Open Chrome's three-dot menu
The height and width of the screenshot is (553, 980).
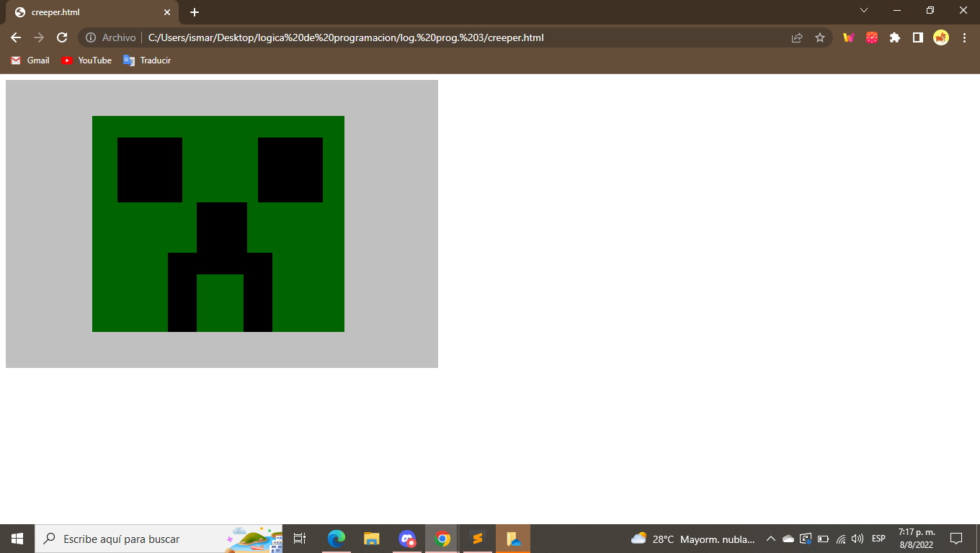pos(964,37)
